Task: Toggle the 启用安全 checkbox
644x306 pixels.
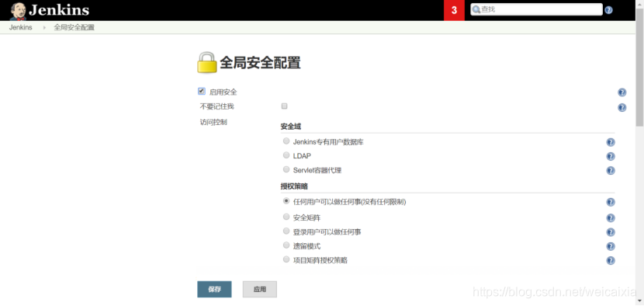Action: coord(202,92)
